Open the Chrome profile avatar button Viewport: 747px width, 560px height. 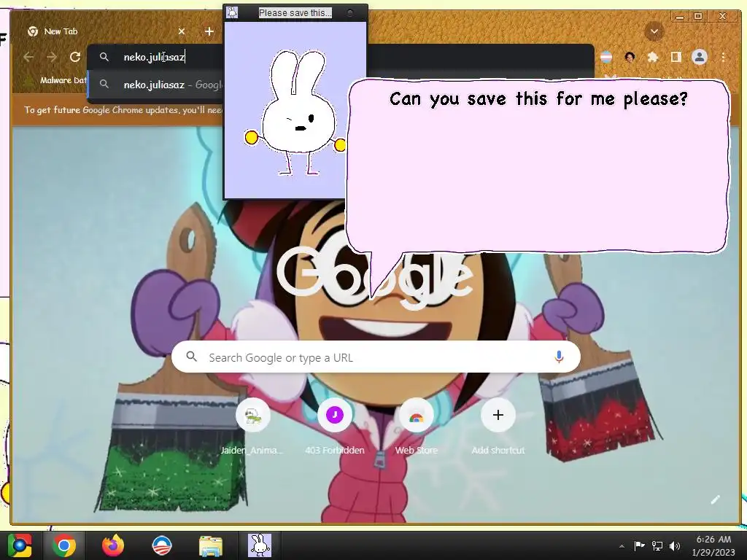700,57
